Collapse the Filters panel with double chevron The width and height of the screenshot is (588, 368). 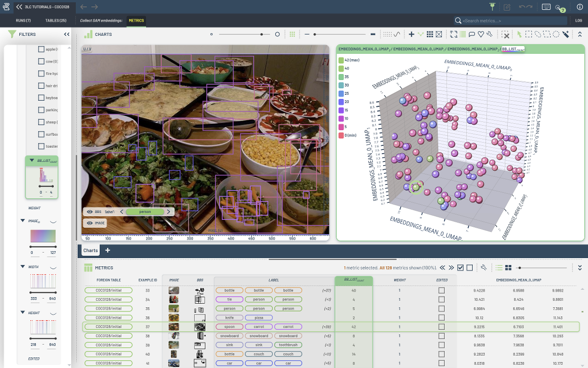(x=67, y=34)
